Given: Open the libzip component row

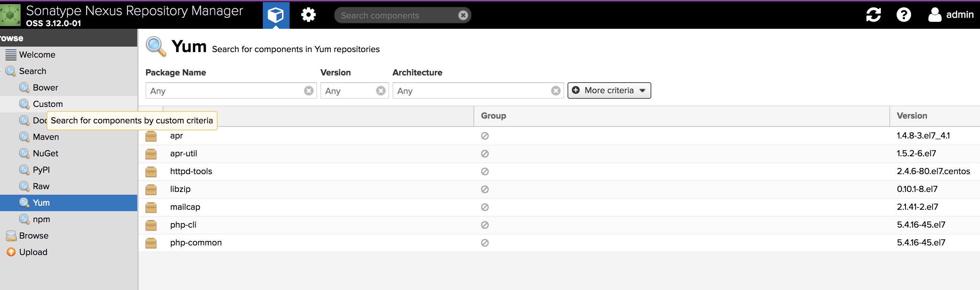Looking at the screenshot, I should click(559, 189).
